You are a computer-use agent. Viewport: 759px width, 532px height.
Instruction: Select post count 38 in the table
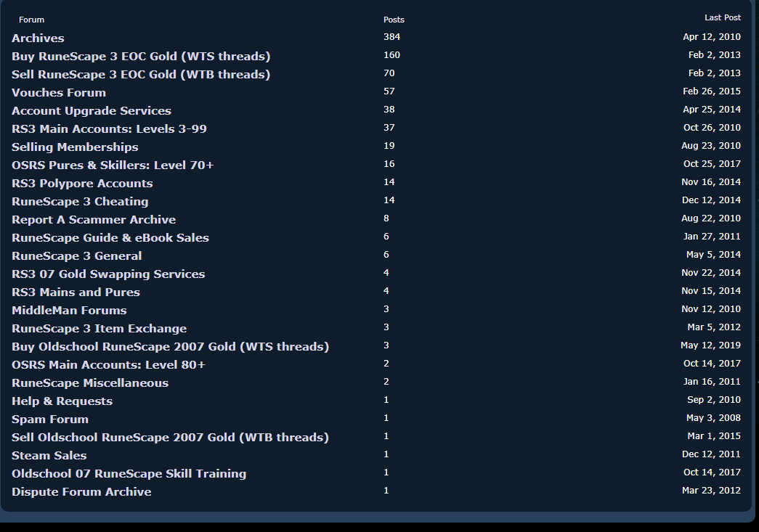coord(389,110)
